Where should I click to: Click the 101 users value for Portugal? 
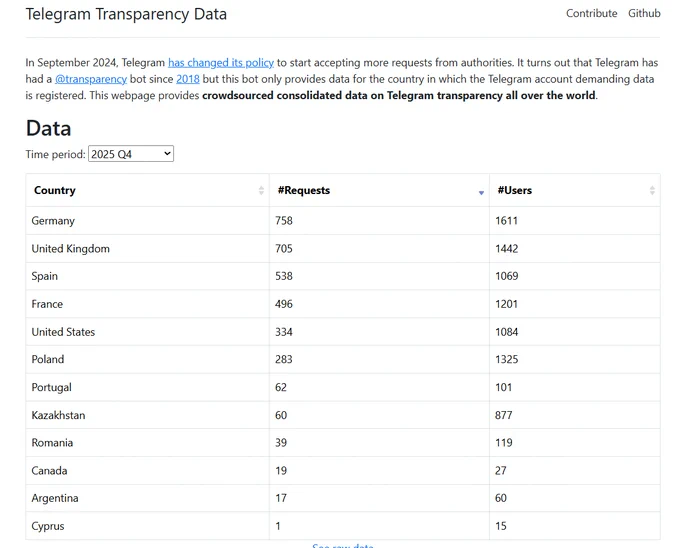click(x=503, y=387)
